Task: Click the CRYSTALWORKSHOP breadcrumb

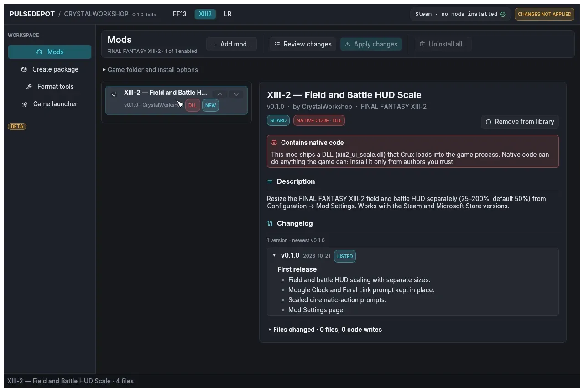Action: (96, 14)
